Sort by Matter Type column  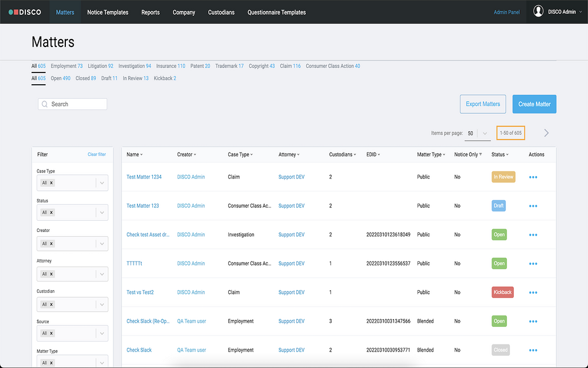(x=431, y=154)
